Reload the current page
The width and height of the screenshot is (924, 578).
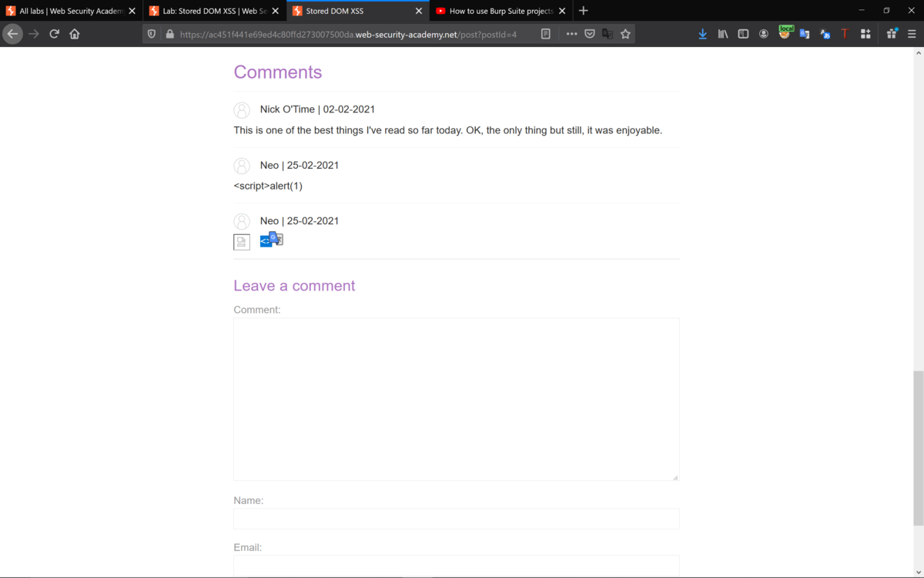tap(54, 34)
